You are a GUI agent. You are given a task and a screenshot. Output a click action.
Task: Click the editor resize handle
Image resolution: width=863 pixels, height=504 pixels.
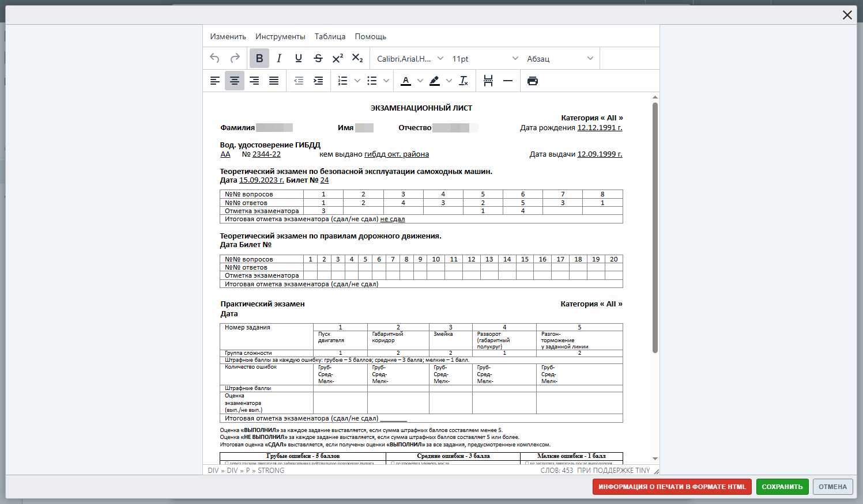pos(656,471)
